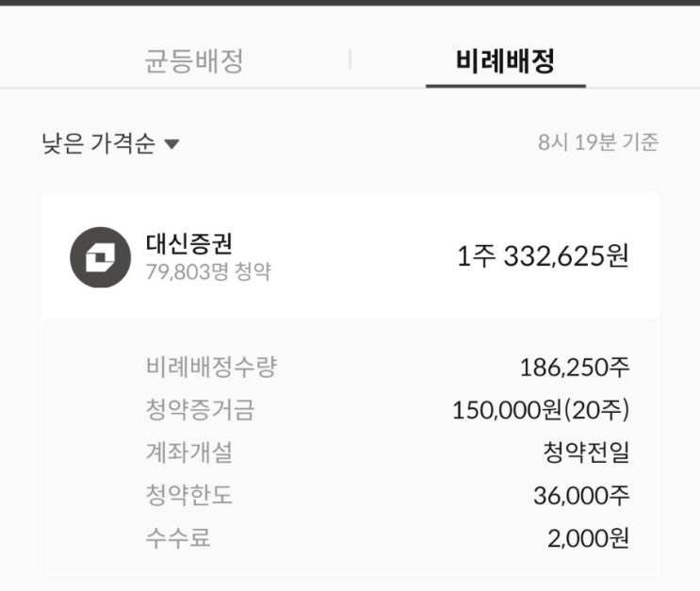Screen dimensions: 700x591
Task: Click the 150,000원(20주) deposit value
Action: [541, 410]
